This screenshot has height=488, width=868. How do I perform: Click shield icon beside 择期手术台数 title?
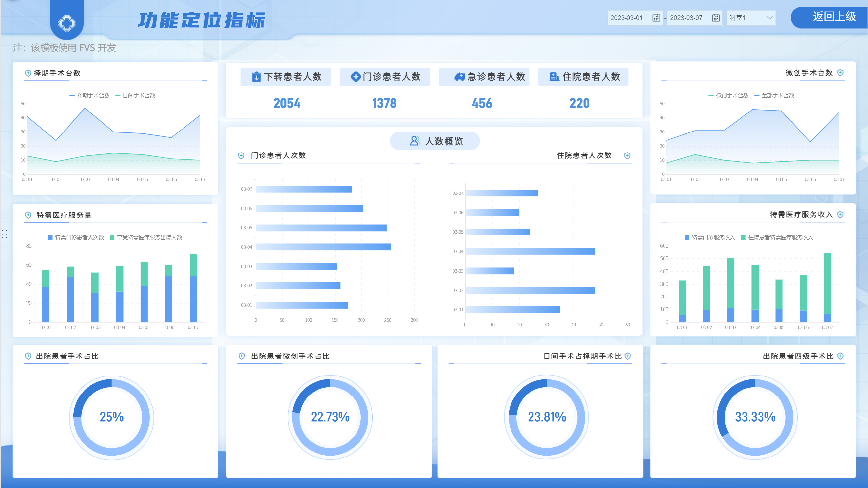[28, 73]
